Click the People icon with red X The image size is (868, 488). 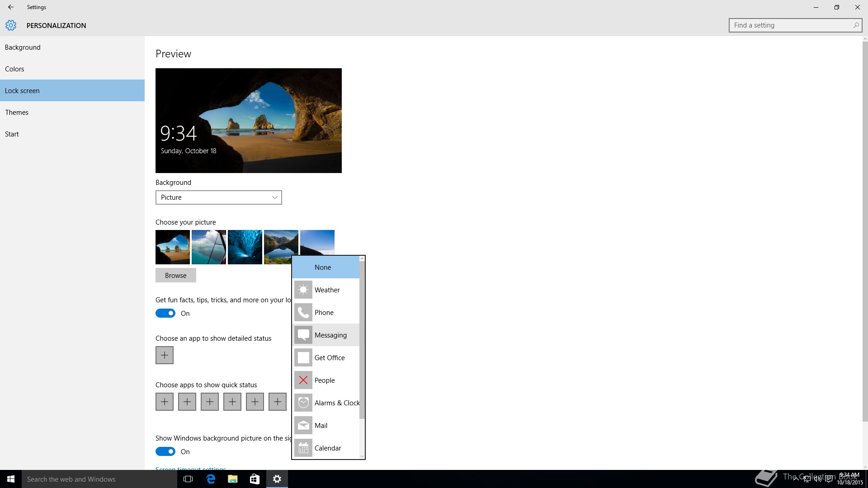pos(303,380)
